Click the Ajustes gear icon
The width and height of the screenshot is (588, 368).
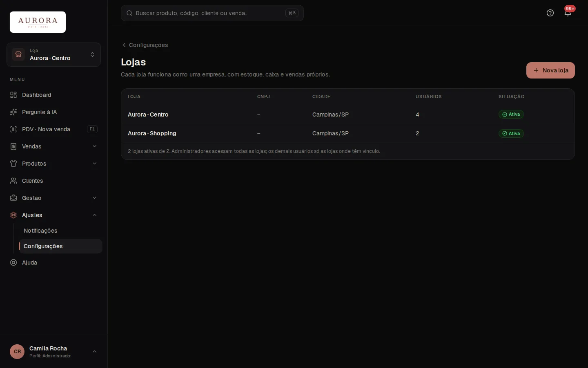(x=13, y=215)
